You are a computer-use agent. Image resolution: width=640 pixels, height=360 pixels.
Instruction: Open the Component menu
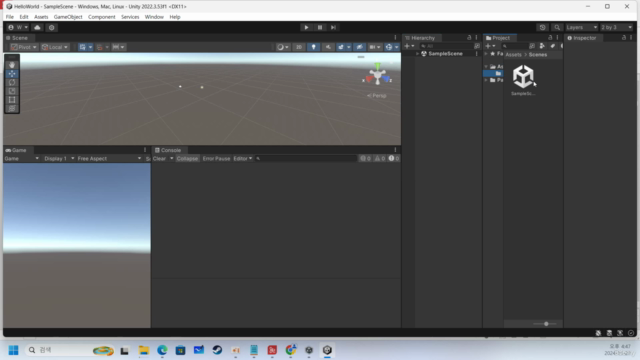click(x=102, y=17)
